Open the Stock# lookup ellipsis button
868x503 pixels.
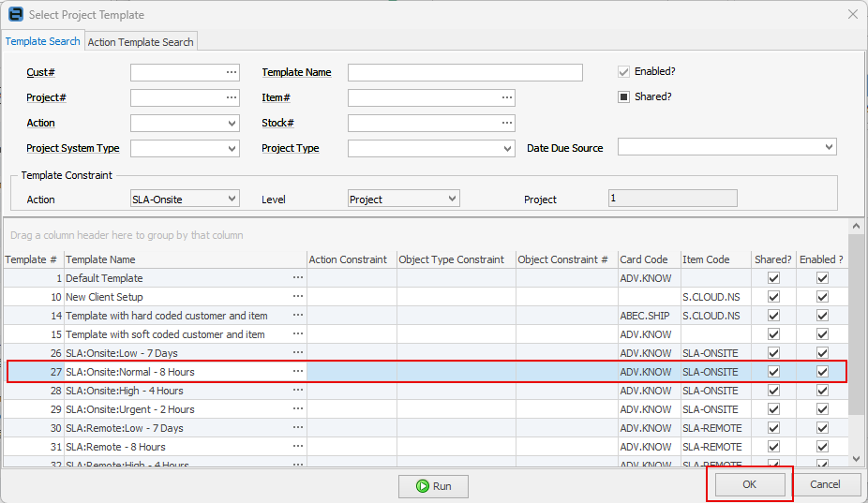tap(507, 123)
